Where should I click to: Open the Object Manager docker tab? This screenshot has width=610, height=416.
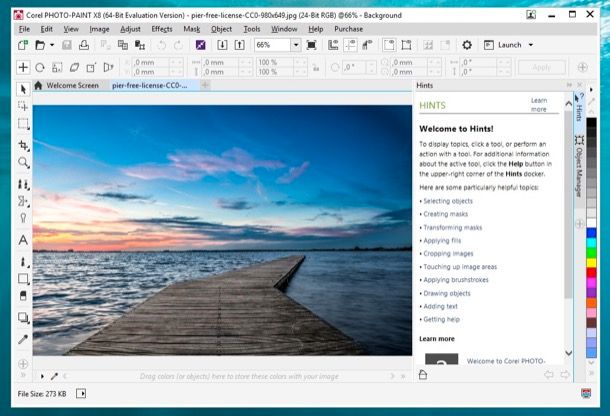point(579,166)
